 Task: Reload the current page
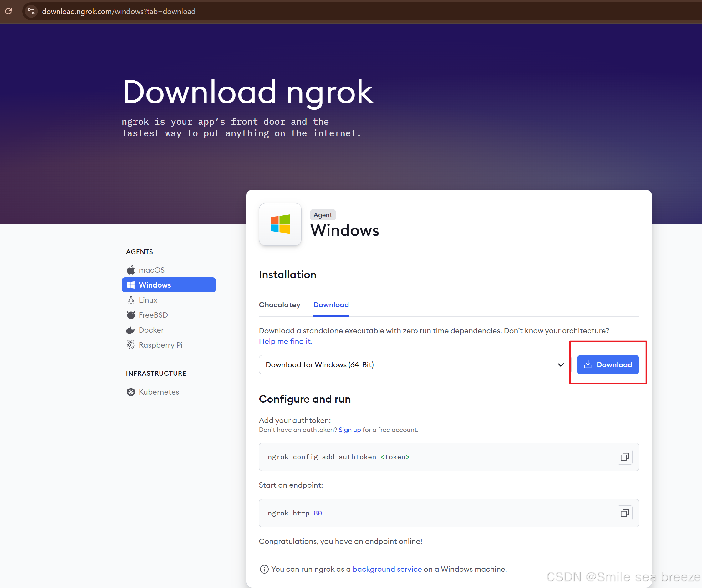pos(9,11)
